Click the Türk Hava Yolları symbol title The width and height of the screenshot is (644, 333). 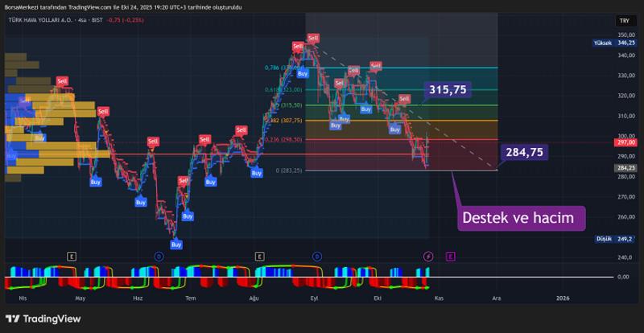click(x=40, y=21)
